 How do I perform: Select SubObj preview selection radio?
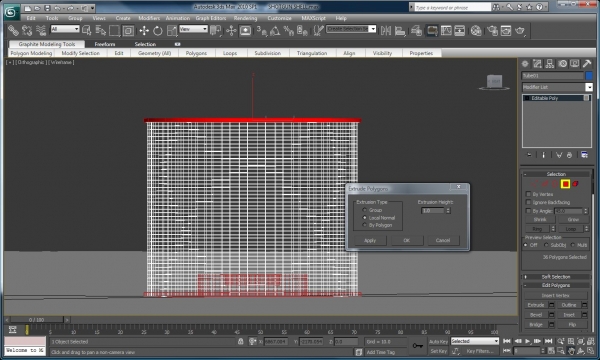(x=546, y=245)
